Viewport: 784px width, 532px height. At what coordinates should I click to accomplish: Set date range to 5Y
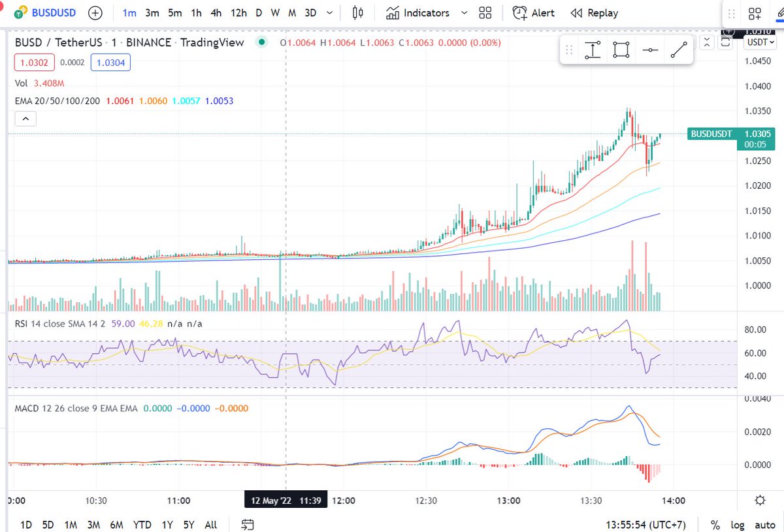pos(189,524)
